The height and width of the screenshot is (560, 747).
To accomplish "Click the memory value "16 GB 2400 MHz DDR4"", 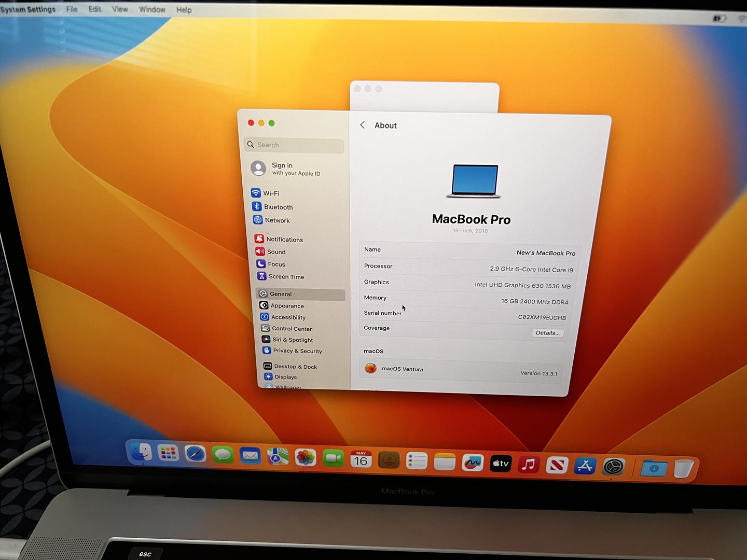I will (534, 301).
